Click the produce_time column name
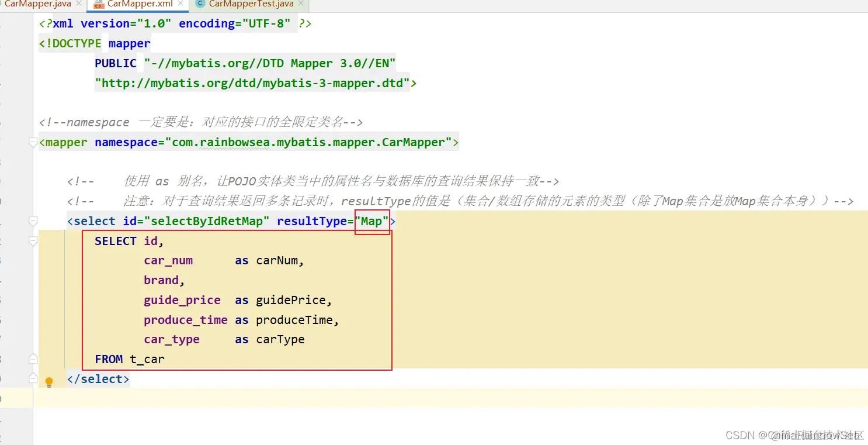Screen dimensions: 868x445 (x=186, y=320)
